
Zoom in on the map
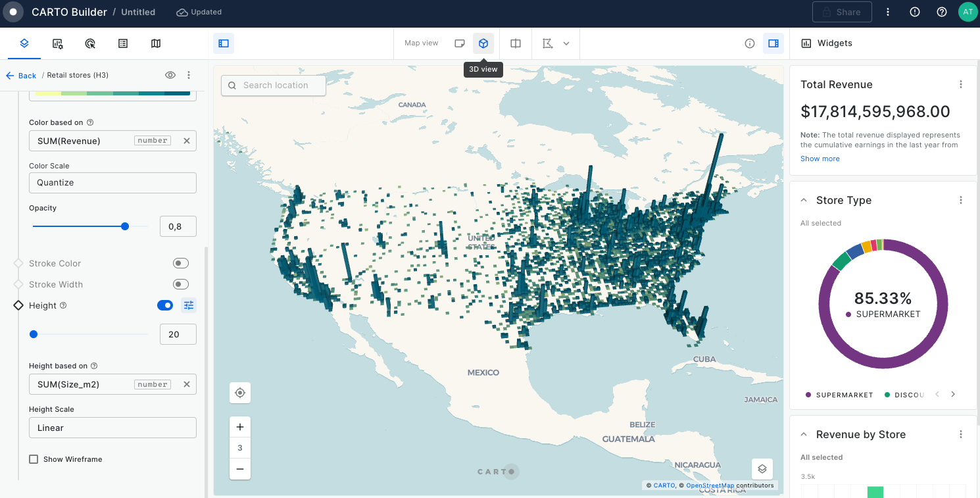(240, 427)
